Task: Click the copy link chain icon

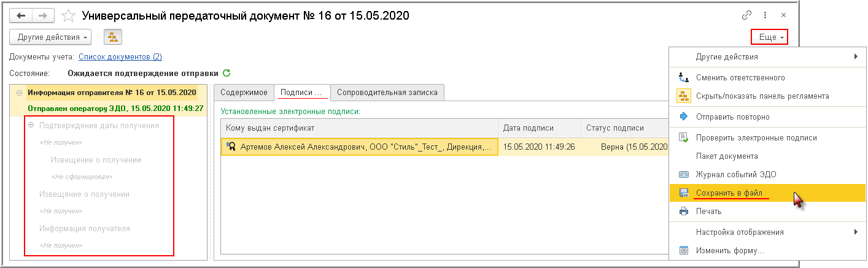Action: [747, 15]
